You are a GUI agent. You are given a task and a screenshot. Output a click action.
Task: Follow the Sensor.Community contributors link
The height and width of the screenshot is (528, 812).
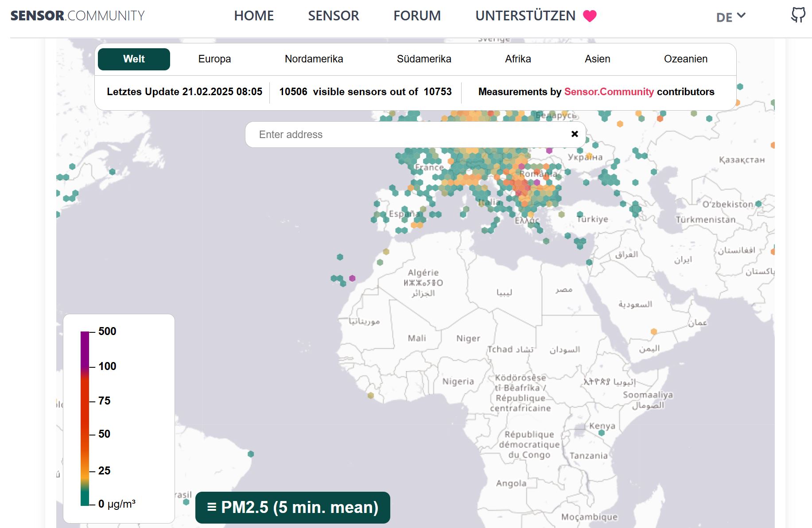(609, 92)
